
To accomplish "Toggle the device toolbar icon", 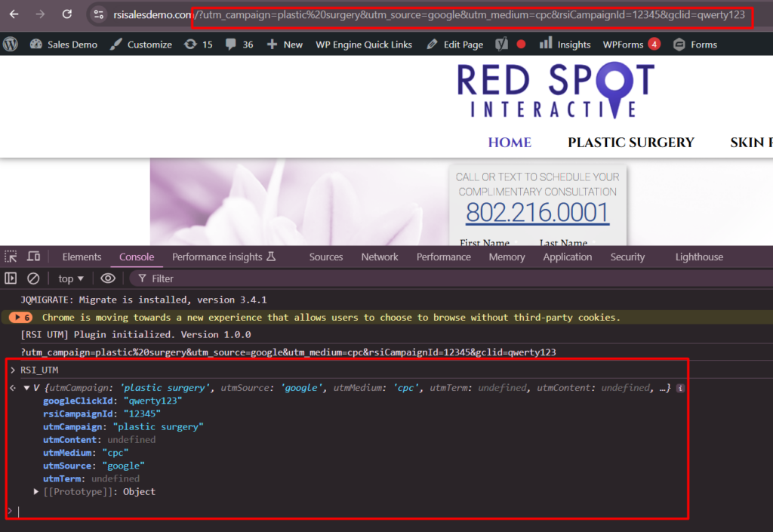I will click(x=33, y=257).
